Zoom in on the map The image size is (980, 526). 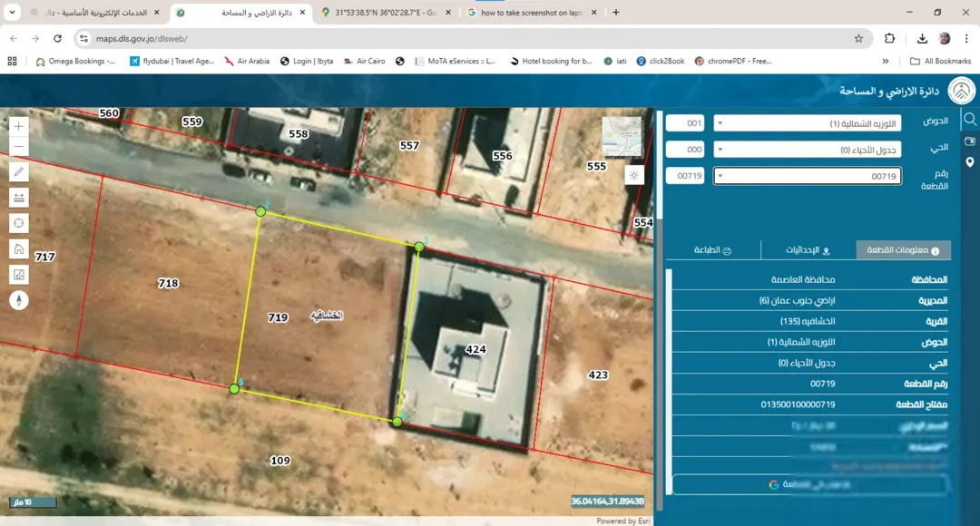pos(19,126)
